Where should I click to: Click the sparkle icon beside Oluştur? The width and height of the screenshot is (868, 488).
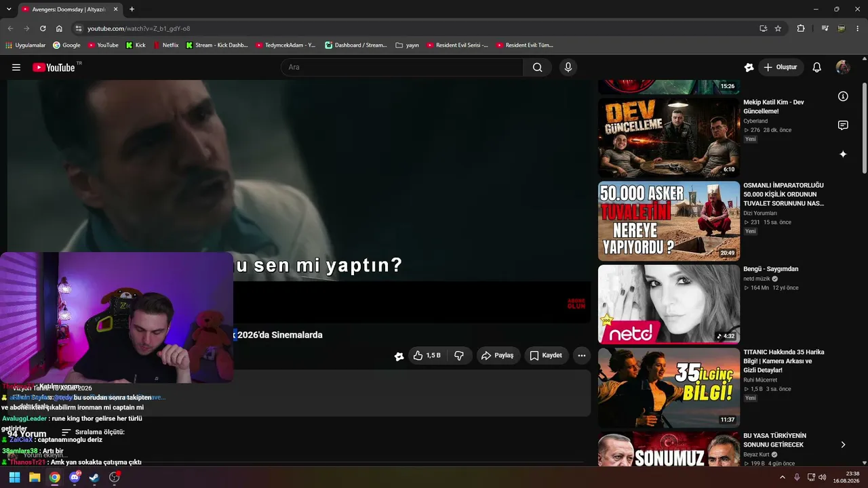749,67
